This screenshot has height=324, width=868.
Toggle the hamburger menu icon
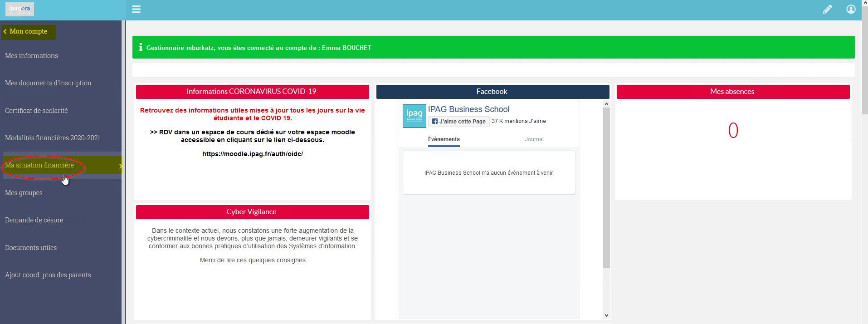tap(136, 9)
